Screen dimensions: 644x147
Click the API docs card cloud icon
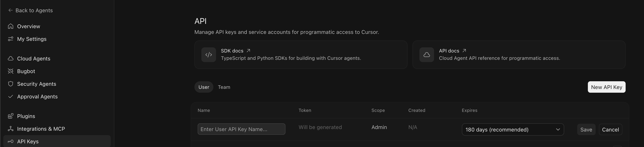pos(427,55)
